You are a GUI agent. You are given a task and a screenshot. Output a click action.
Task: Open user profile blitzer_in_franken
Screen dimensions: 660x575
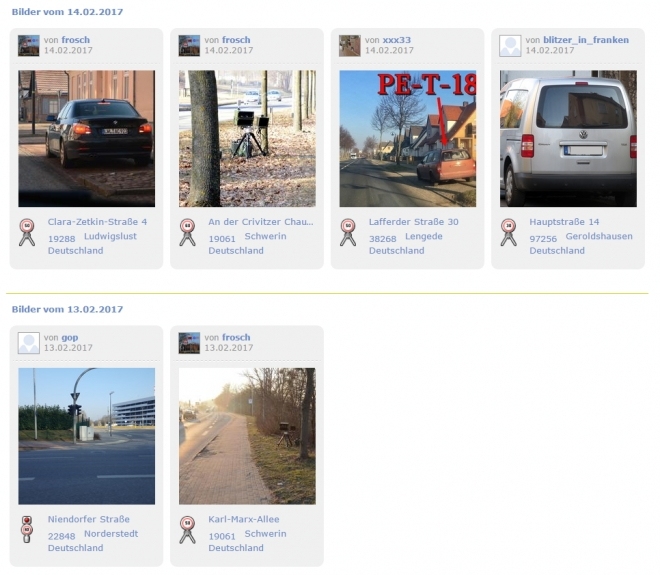[x=586, y=40]
